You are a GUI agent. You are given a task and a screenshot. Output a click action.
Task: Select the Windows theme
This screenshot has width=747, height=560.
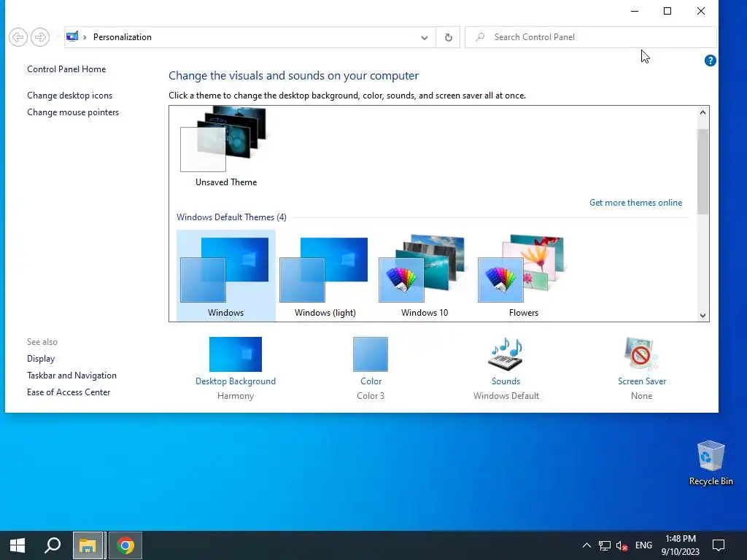click(226, 276)
